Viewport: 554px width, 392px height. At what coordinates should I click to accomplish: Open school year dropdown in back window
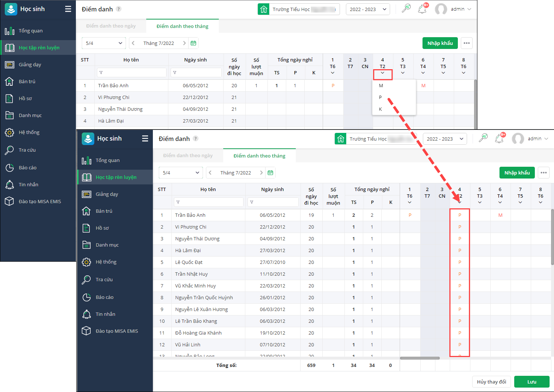(368, 9)
